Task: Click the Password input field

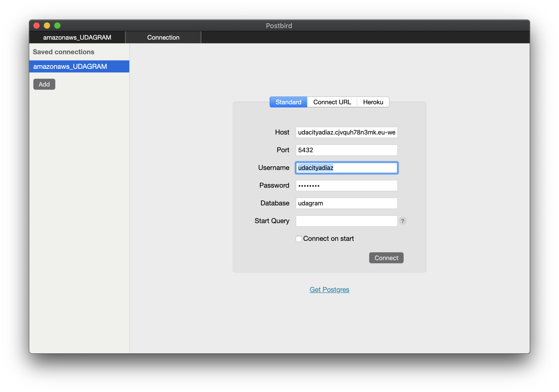Action: (x=346, y=186)
